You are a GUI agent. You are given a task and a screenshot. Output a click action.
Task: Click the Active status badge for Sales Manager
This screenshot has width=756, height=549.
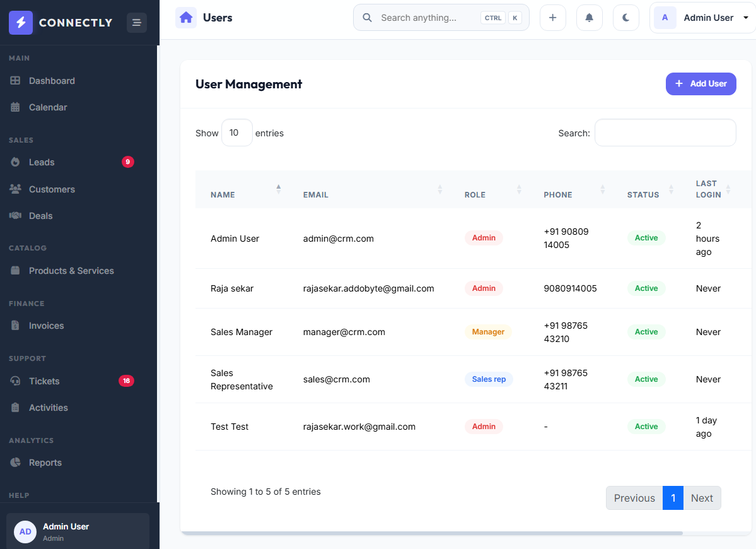pos(646,332)
